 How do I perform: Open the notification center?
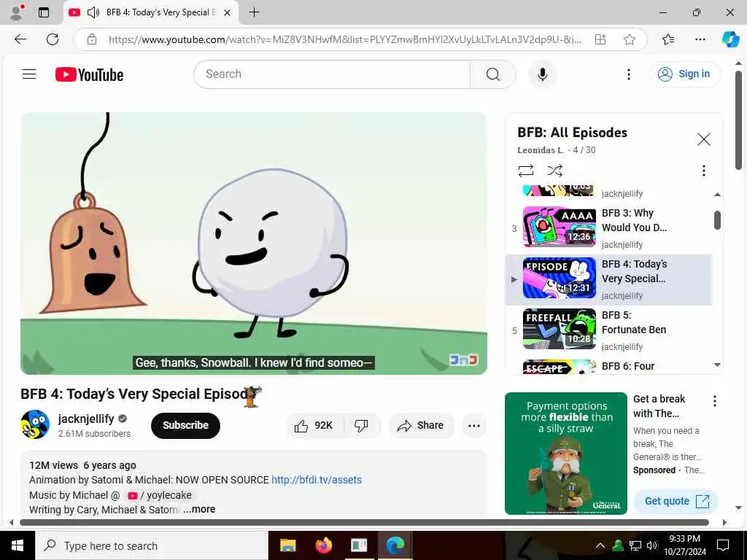click(723, 545)
